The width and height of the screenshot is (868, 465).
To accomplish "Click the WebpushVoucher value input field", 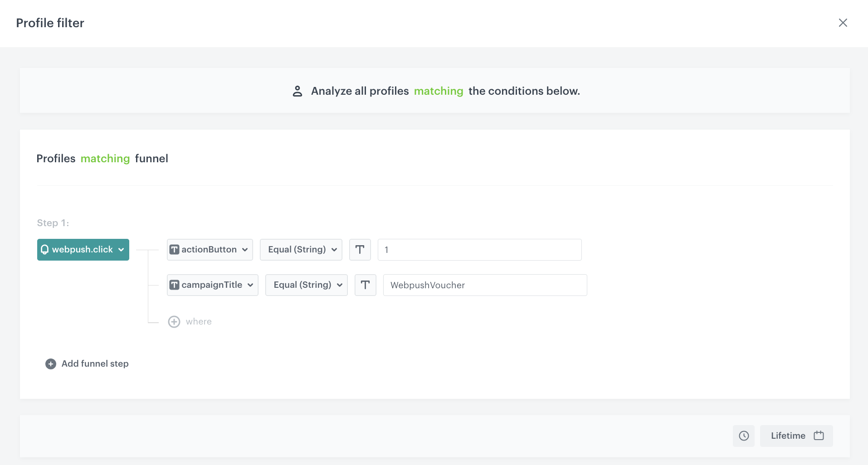I will 484,285.
